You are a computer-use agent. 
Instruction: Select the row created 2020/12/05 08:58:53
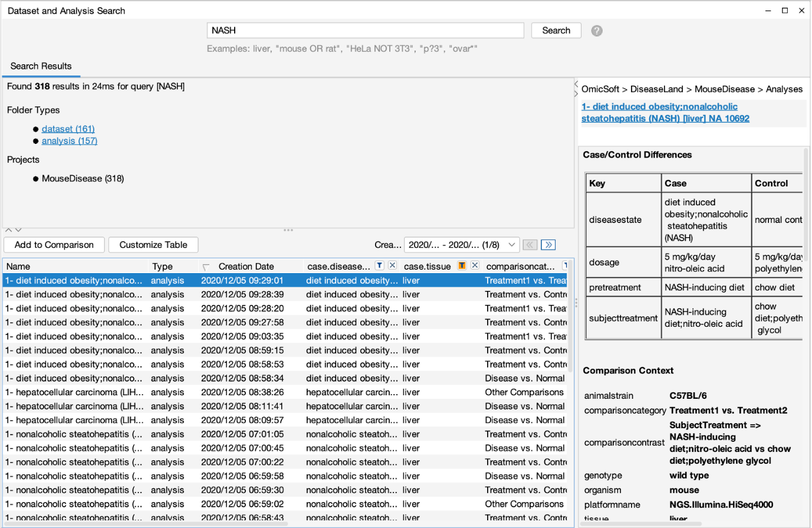pos(285,364)
